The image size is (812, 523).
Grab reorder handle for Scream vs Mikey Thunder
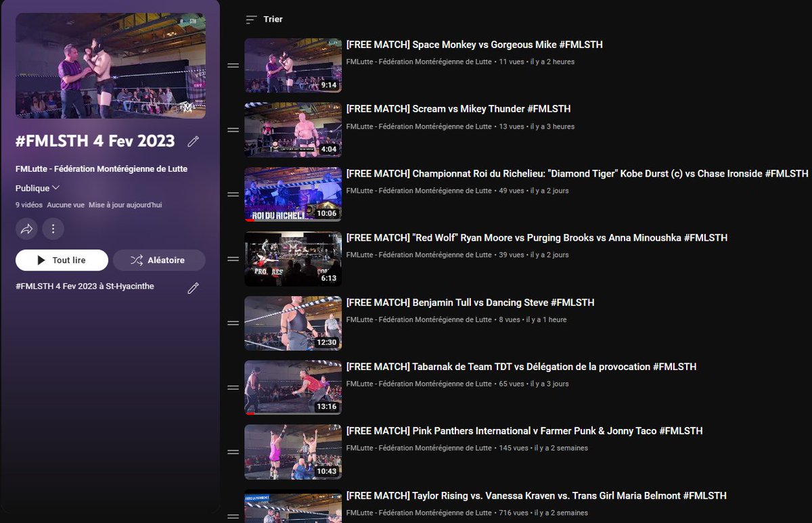pyautogui.click(x=233, y=130)
